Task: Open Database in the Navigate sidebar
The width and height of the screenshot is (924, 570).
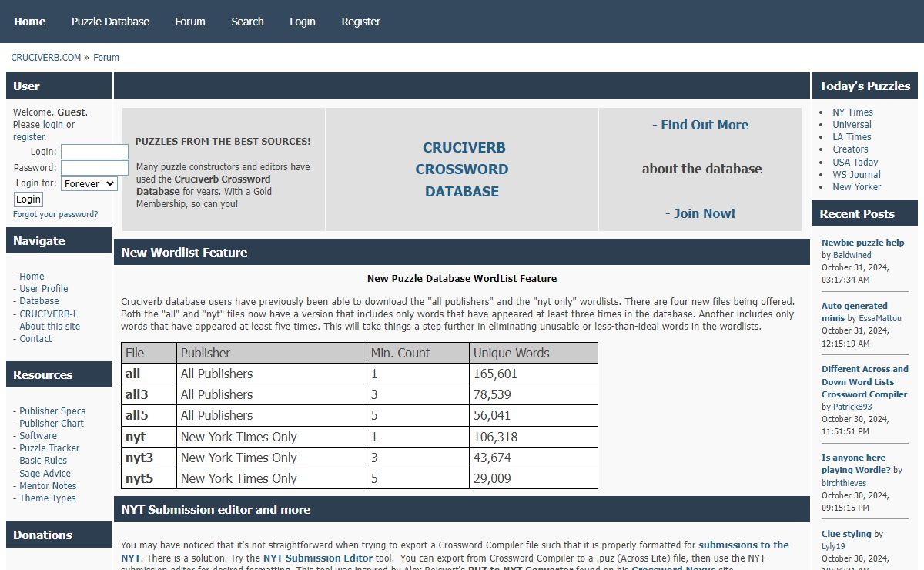Action: (x=39, y=301)
